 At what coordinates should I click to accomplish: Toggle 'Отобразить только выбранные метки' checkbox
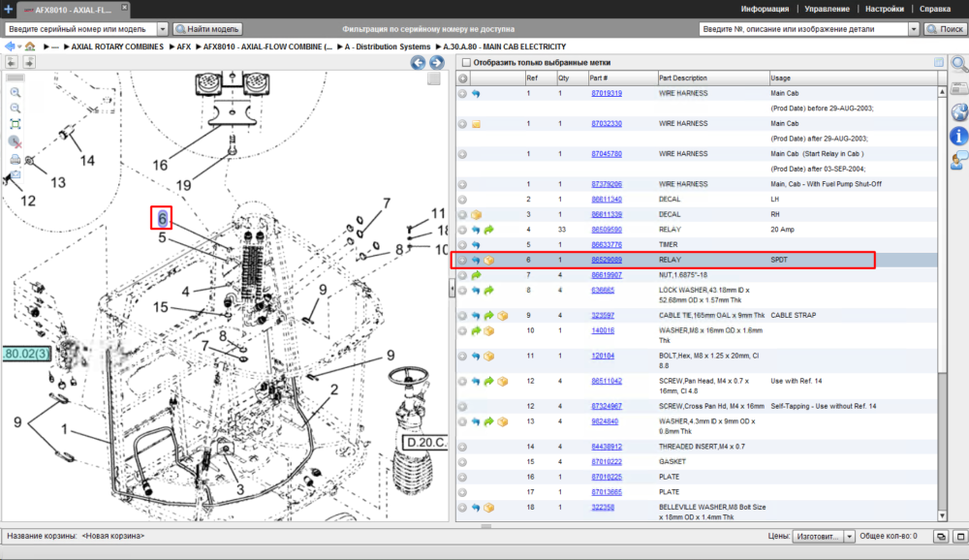point(467,62)
